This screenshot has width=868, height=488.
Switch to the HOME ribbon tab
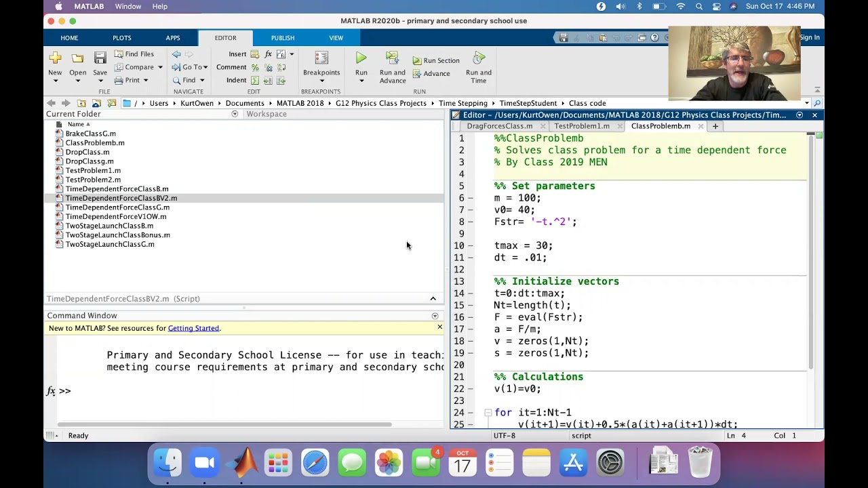point(69,38)
